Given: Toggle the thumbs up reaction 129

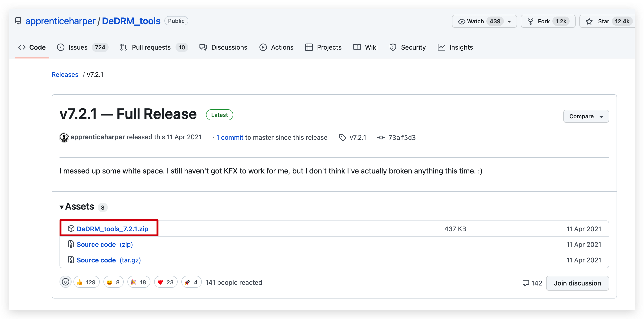Looking at the screenshot, I should (86, 282).
